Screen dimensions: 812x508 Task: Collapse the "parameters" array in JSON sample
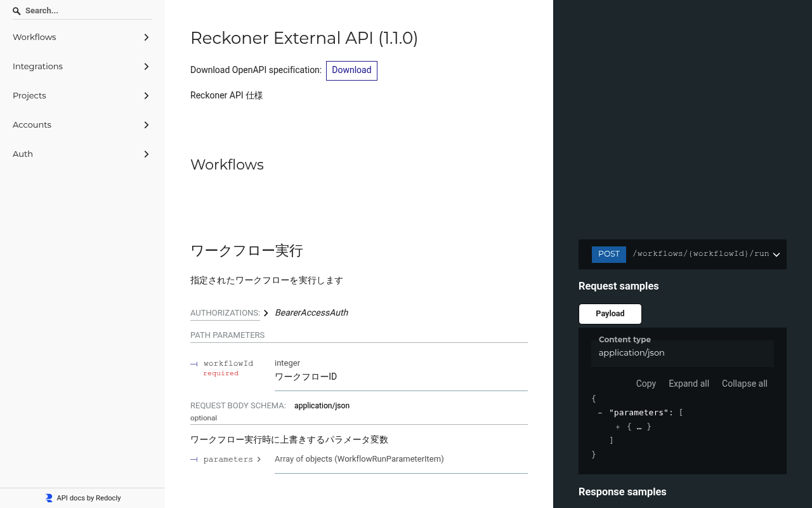600,413
